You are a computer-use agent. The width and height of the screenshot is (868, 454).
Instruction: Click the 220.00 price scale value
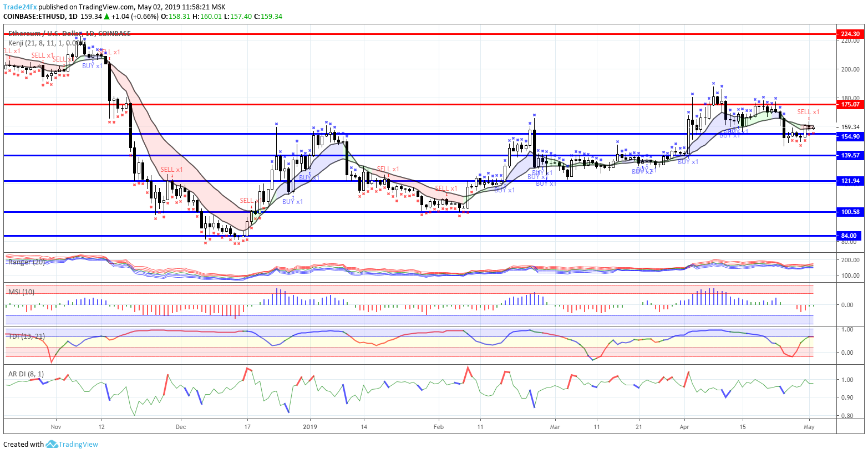[850, 40]
